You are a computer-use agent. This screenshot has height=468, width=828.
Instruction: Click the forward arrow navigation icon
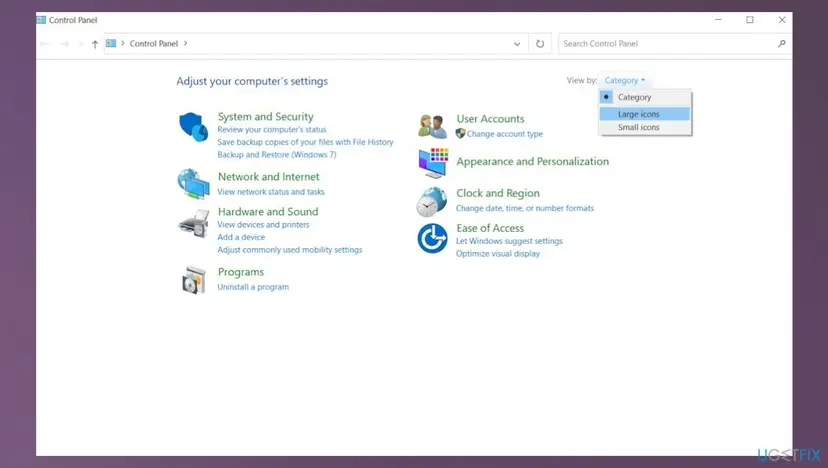coord(64,44)
